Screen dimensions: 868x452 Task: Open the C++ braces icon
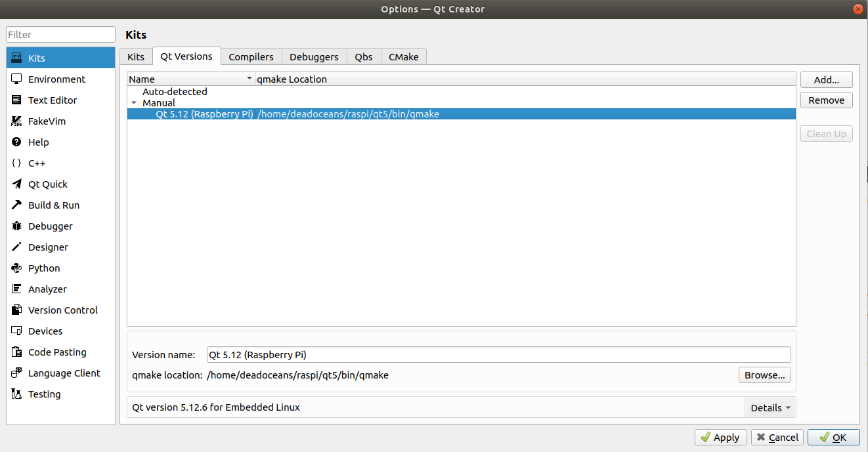[16, 163]
